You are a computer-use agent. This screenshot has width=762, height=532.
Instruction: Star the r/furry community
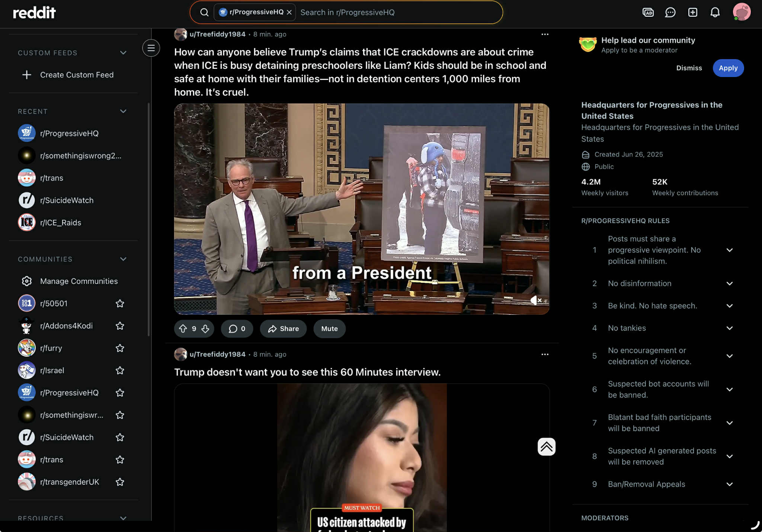pos(120,348)
